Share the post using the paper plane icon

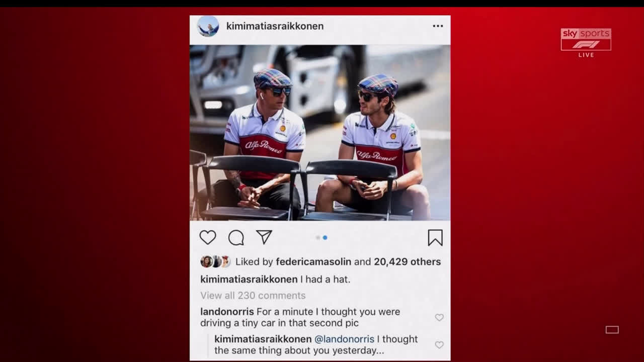264,237
